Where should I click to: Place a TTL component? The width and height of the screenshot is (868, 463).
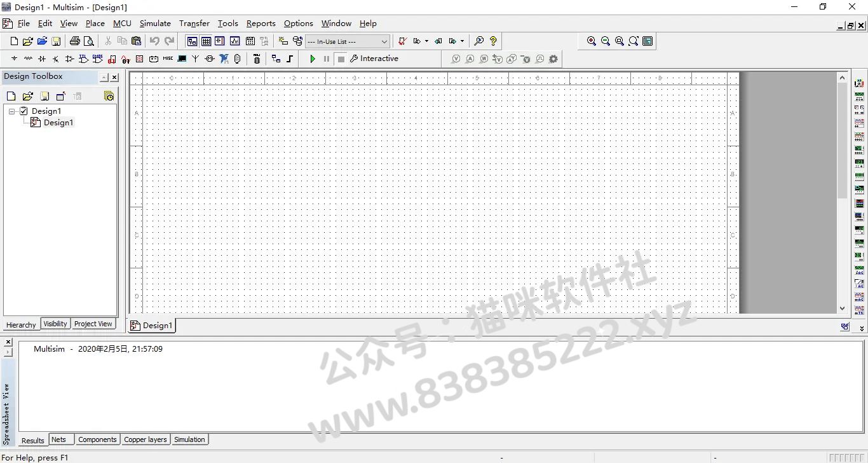(83, 59)
